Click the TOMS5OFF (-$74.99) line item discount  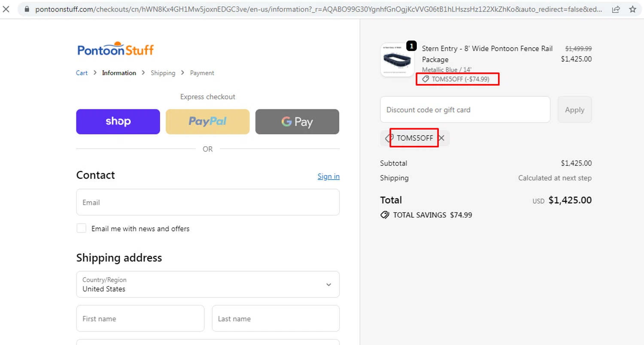pyautogui.click(x=456, y=79)
